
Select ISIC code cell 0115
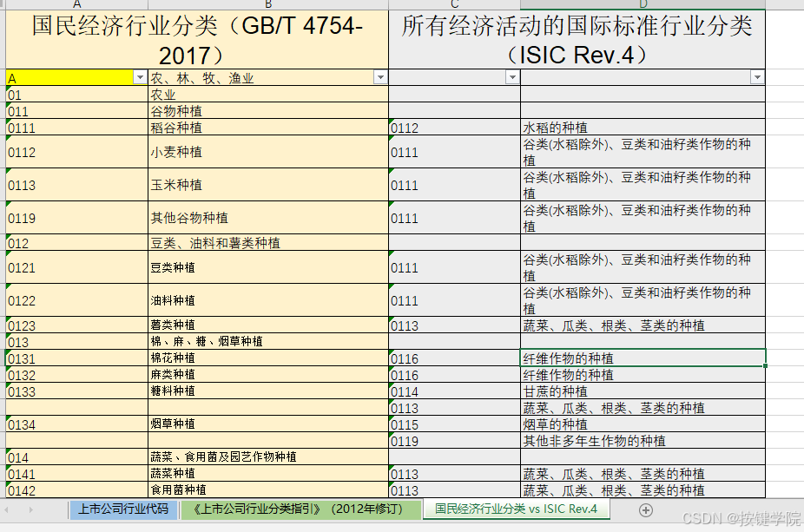pyautogui.click(x=455, y=424)
